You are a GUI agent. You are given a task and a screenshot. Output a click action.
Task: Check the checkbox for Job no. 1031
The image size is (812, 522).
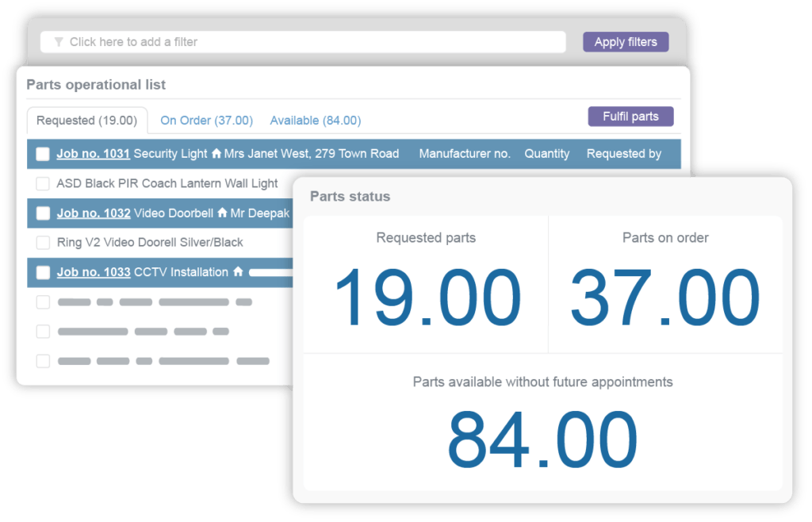point(42,154)
